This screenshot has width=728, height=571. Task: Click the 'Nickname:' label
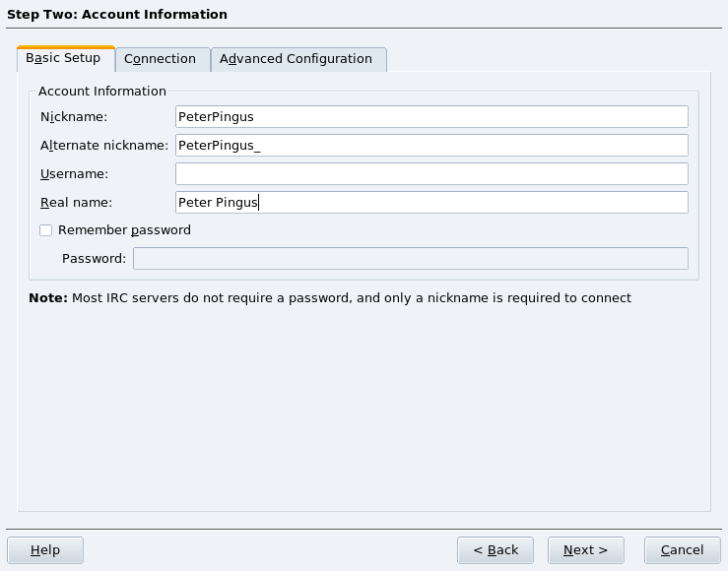(x=74, y=117)
